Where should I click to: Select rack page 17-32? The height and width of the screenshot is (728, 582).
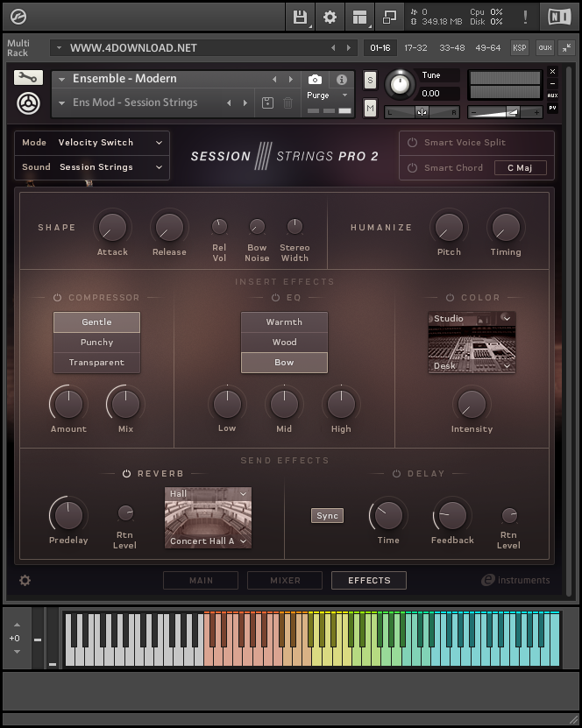click(415, 48)
